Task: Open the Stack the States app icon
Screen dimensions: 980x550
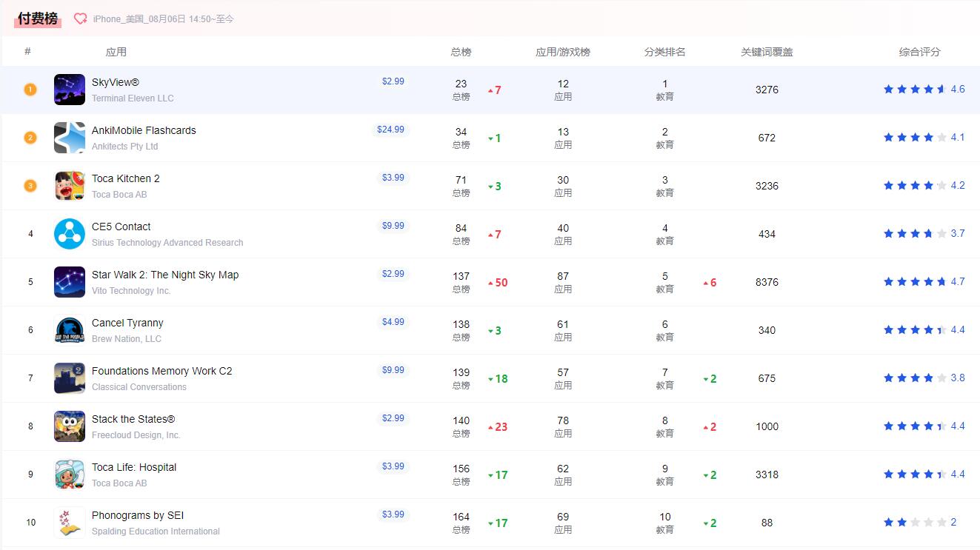Action: point(70,426)
